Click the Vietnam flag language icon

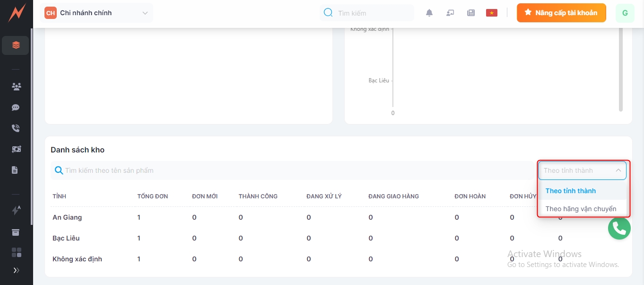[x=492, y=13]
